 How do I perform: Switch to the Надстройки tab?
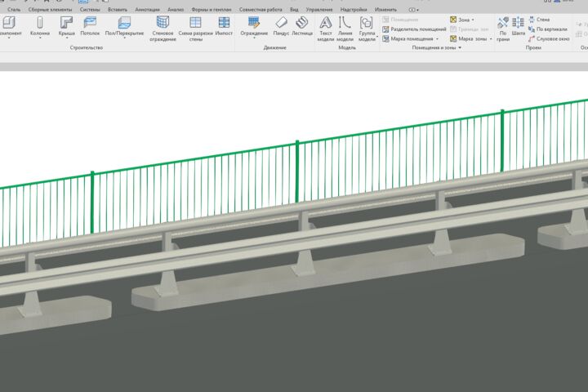[x=354, y=10]
